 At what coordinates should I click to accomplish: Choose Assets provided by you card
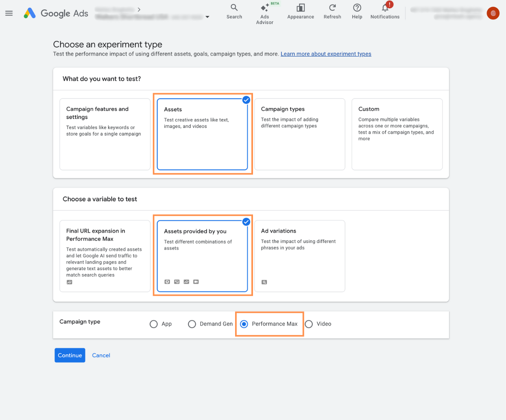pos(203,256)
